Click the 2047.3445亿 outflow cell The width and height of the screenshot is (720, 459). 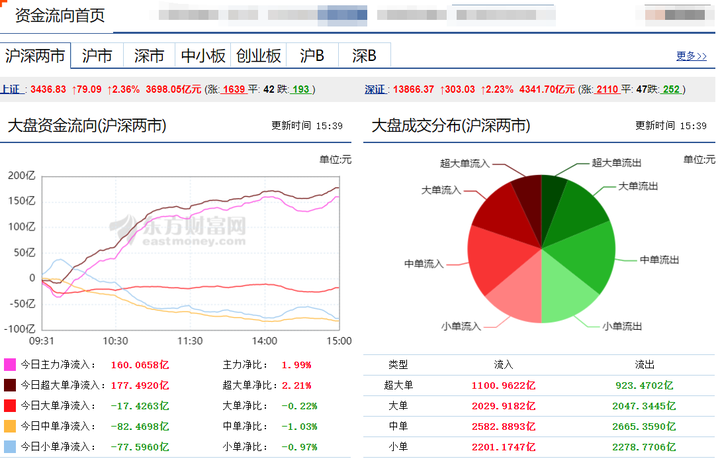point(644,406)
